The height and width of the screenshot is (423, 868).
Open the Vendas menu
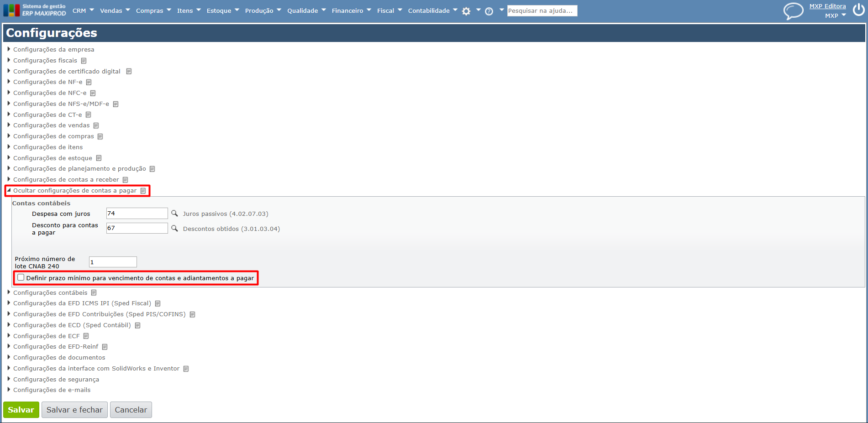(x=115, y=10)
